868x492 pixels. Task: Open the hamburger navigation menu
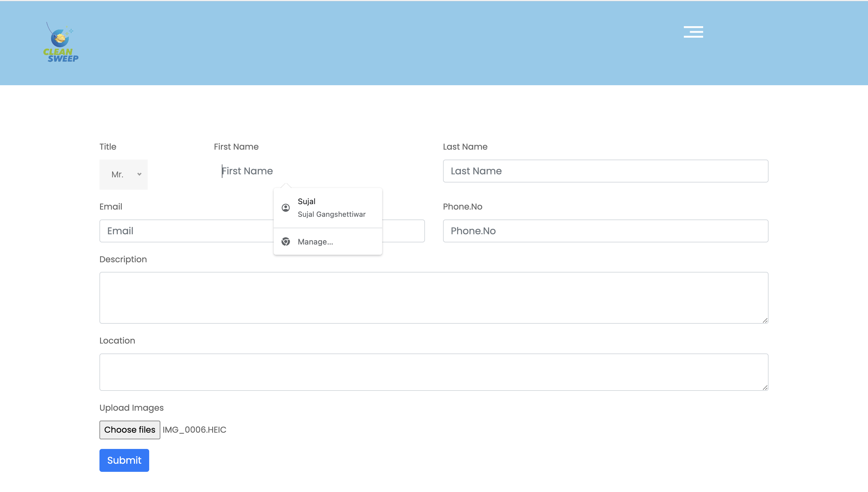693,32
